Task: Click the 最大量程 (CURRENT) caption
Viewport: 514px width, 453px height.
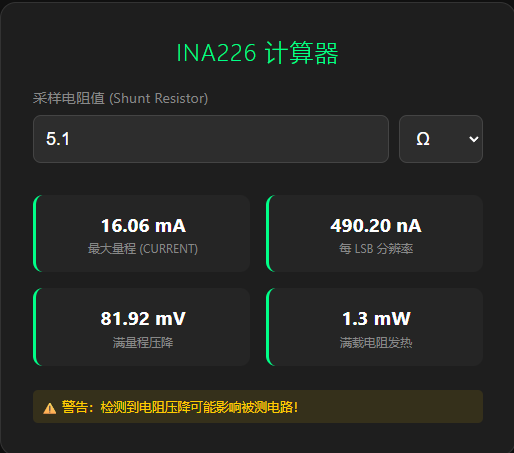Action: tap(143, 249)
